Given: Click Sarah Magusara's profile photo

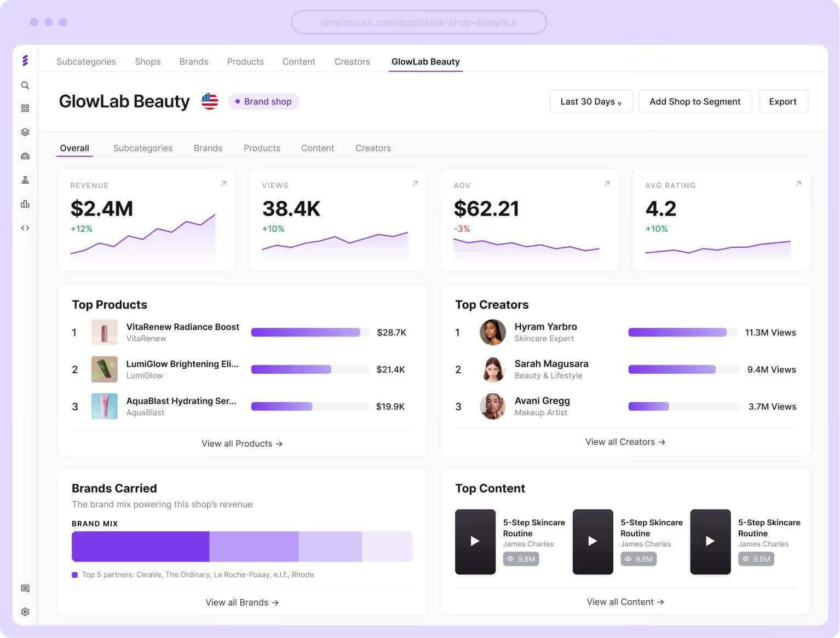Looking at the screenshot, I should pos(493,369).
